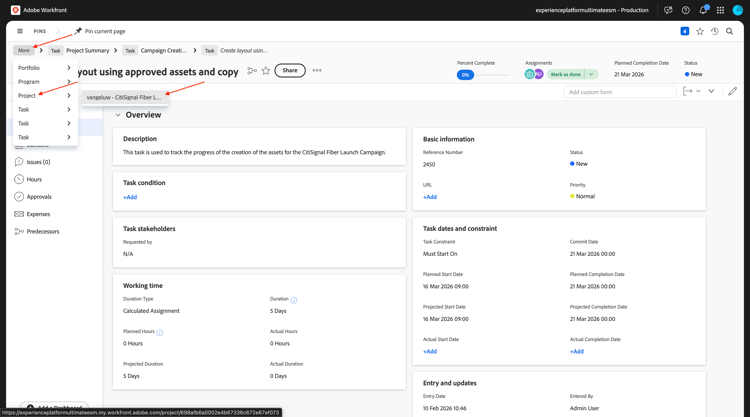Open search with the magnifier icon

click(x=730, y=31)
